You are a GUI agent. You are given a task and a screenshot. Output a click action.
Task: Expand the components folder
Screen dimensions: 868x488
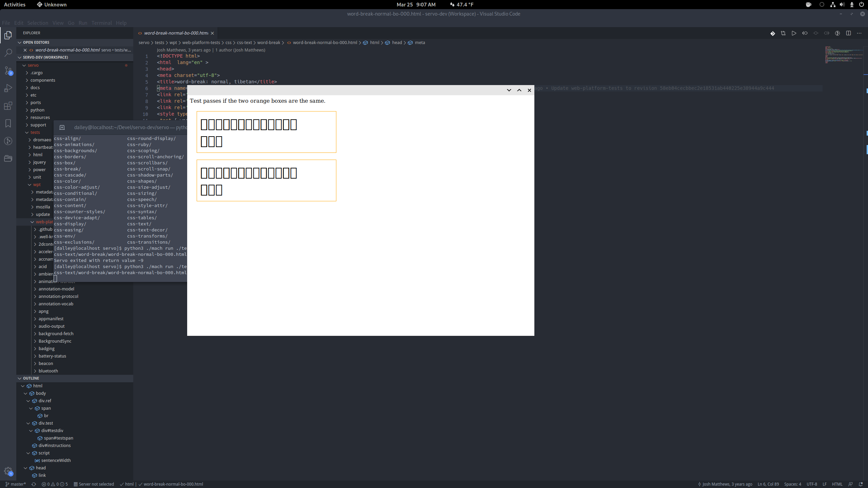coord(43,80)
